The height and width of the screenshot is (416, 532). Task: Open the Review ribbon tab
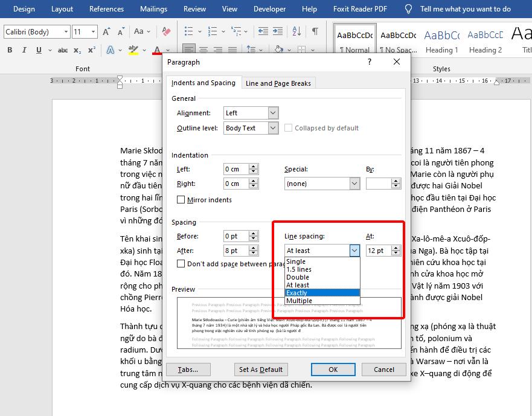pyautogui.click(x=194, y=9)
